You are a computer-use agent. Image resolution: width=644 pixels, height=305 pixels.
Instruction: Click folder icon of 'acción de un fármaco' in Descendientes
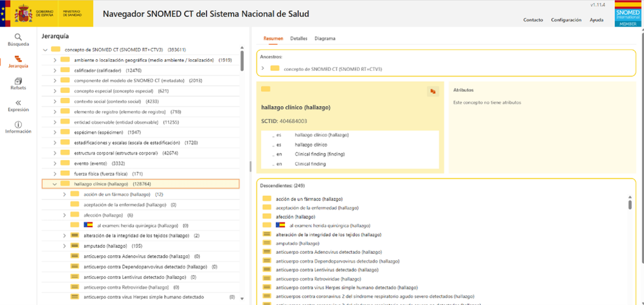point(267,199)
